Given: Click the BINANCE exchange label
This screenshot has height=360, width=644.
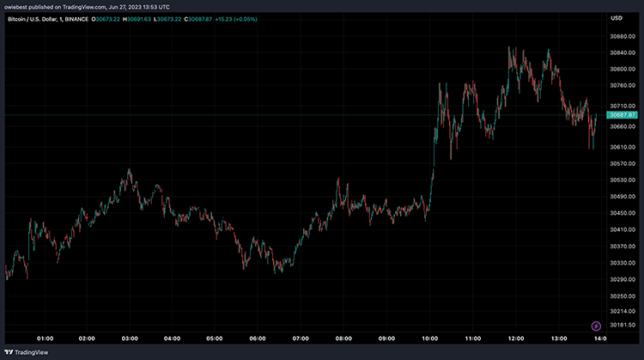Looking at the screenshot, I should click(76, 19).
